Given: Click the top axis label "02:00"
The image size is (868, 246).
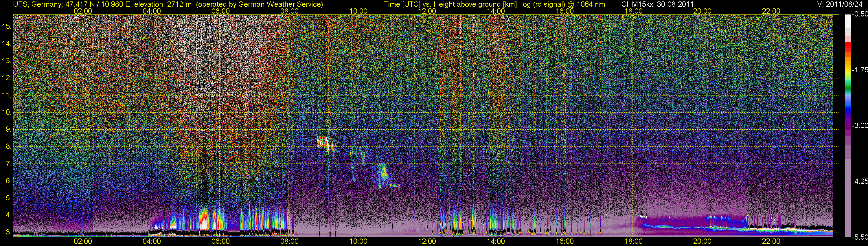Looking at the screenshot, I should [83, 11].
